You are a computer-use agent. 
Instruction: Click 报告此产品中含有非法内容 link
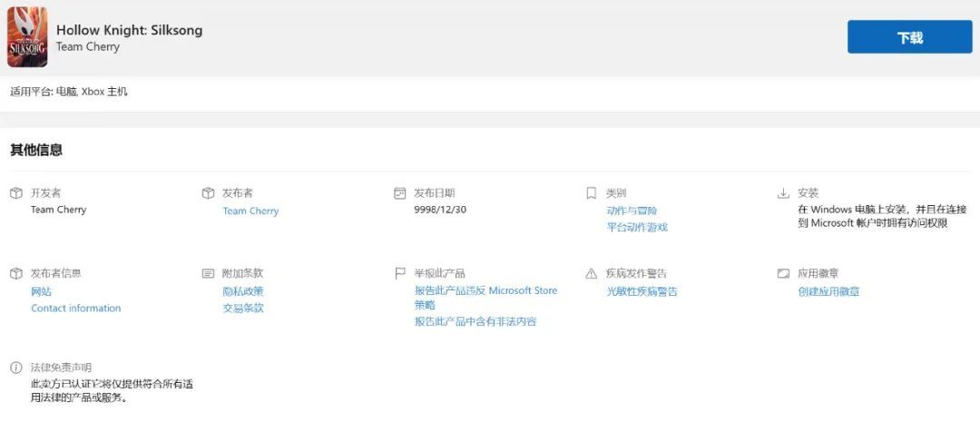tap(475, 321)
